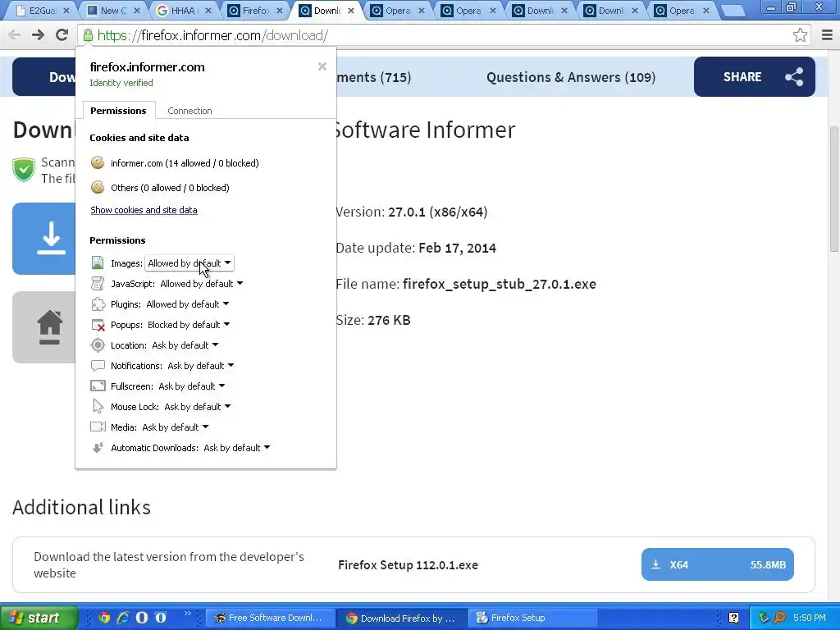This screenshot has width=840, height=630.
Task: Click the JavaScript permission icon
Action: coord(98,283)
